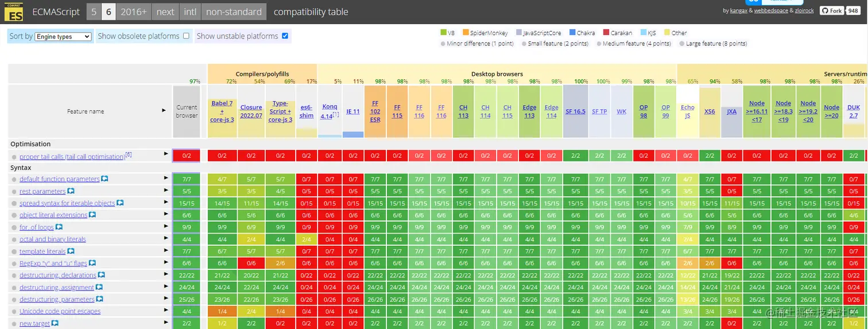Expand template literals row arrow
This screenshot has width=868, height=329.
tap(166, 250)
